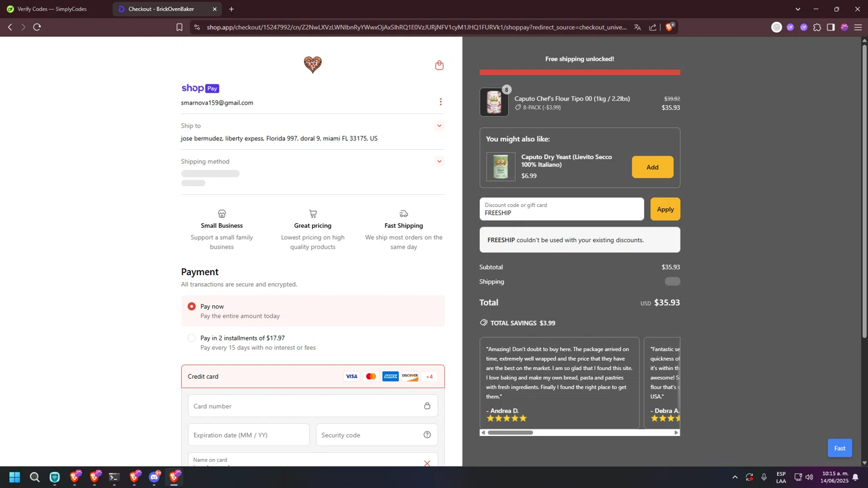Viewport: 868px width, 488px height.
Task: Click the Discount code or gift card field
Action: [561, 209]
